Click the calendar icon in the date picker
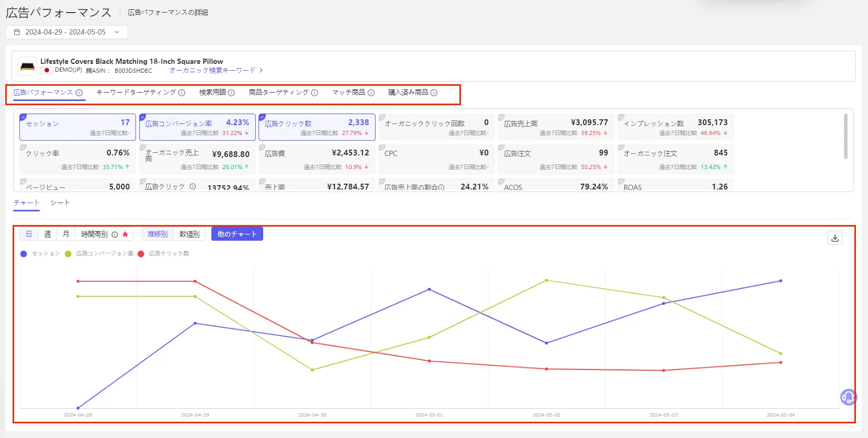This screenshot has width=868, height=438. point(17,32)
